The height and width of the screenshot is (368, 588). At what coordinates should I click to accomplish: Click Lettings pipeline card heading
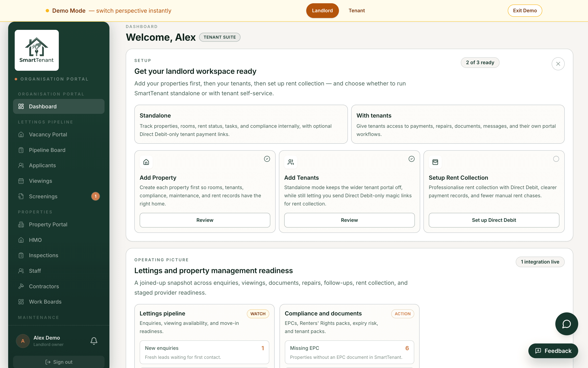[162, 313]
